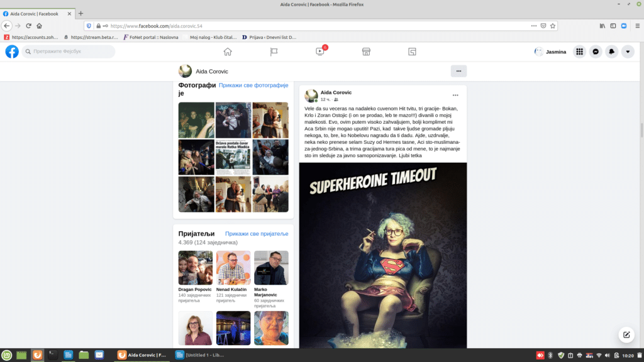The height and width of the screenshot is (362, 644).
Task: Open the Pages flag icon
Action: click(274, 52)
